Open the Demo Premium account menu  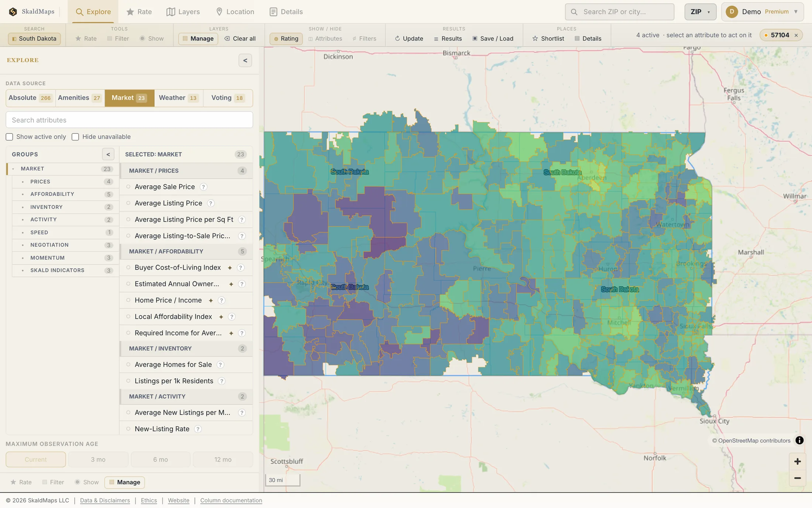click(x=763, y=12)
